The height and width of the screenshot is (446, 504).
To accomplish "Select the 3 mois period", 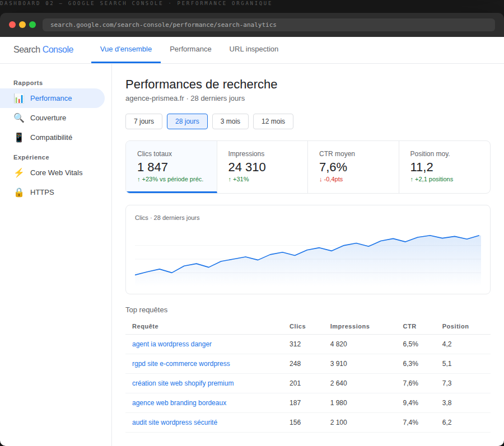I will click(230, 121).
